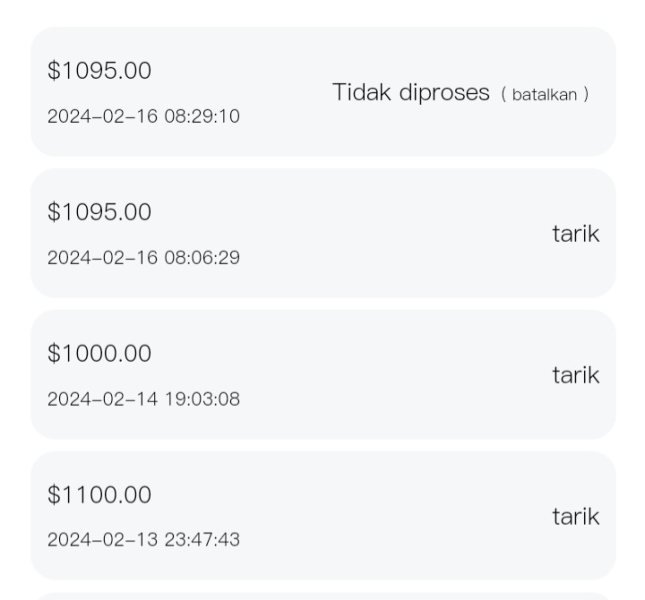
Task: Click the "Tidak diproses" status text
Action: tap(411, 93)
